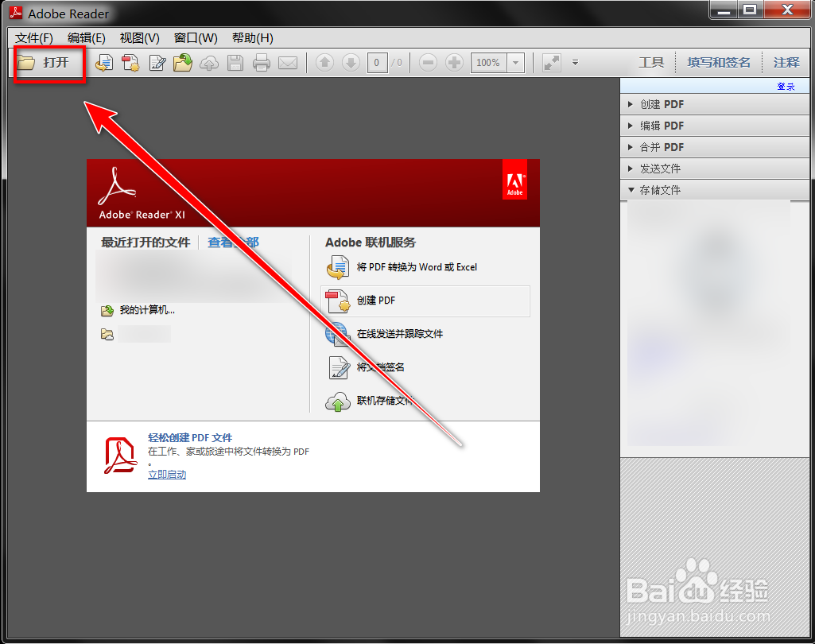This screenshot has height=644, width=815.
Task: Click the folder-arrow icon beside 我的计算机
Action: pyautogui.click(x=107, y=311)
